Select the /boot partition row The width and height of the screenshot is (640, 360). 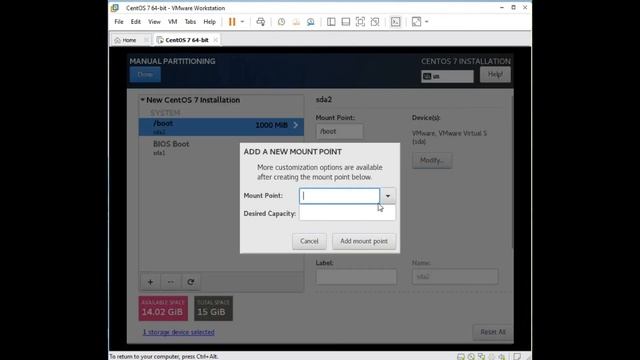[221, 127]
